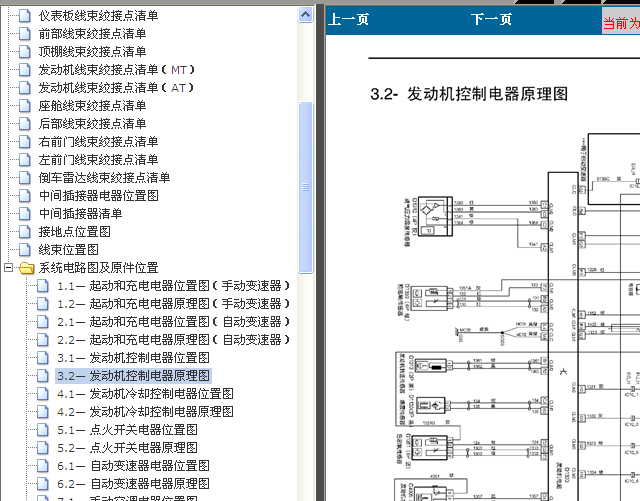Open 6.2 自动变速器电器原理图

point(133,483)
